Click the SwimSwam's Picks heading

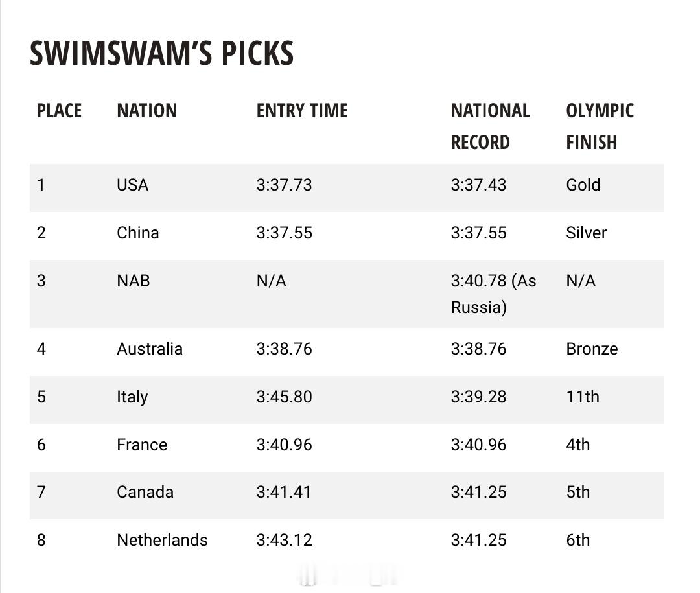(161, 53)
